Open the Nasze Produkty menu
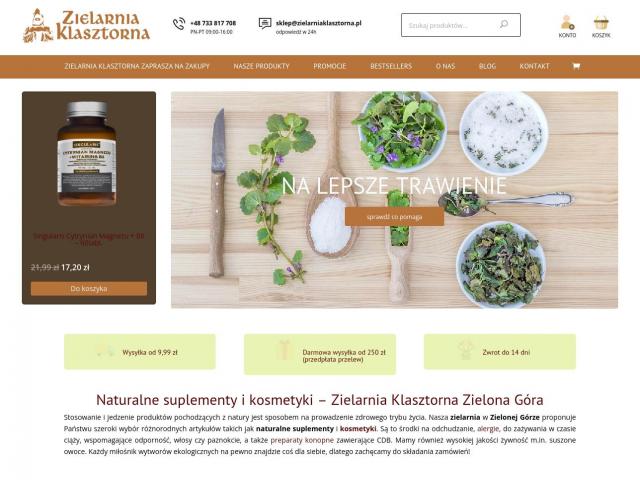The image size is (640, 480). click(x=261, y=66)
